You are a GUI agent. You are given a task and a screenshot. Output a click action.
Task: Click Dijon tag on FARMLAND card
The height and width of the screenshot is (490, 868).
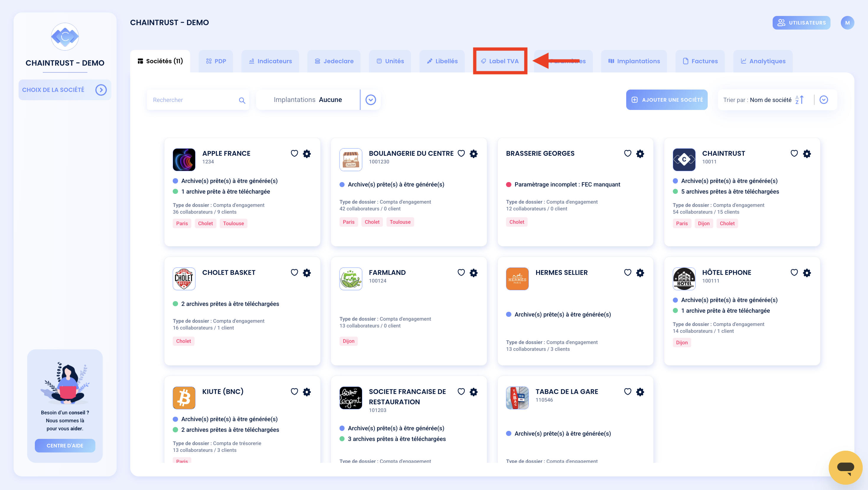[x=348, y=341]
